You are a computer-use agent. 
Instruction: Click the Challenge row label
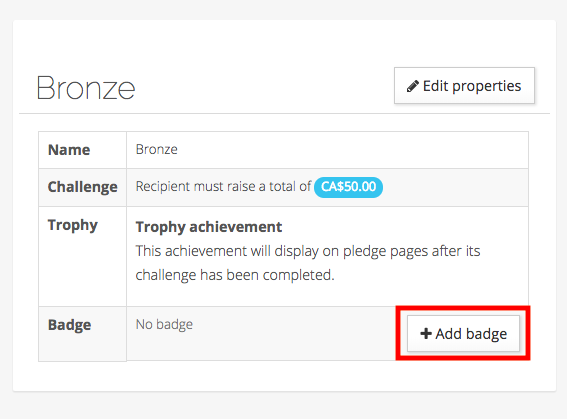(x=82, y=187)
